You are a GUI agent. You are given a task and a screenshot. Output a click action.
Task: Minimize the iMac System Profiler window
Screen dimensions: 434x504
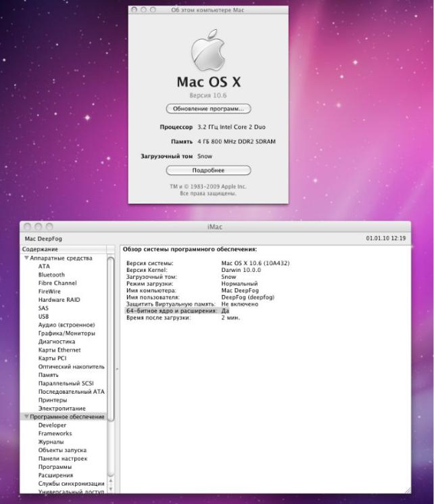(x=39, y=227)
